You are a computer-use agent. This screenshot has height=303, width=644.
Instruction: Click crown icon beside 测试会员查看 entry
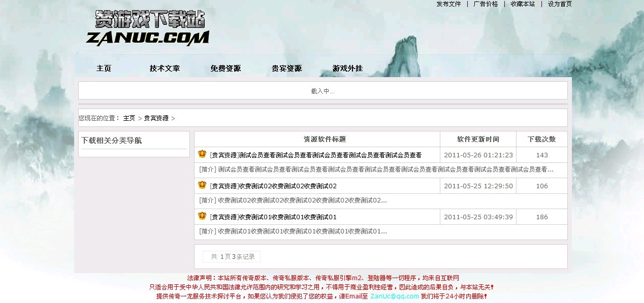202,154
